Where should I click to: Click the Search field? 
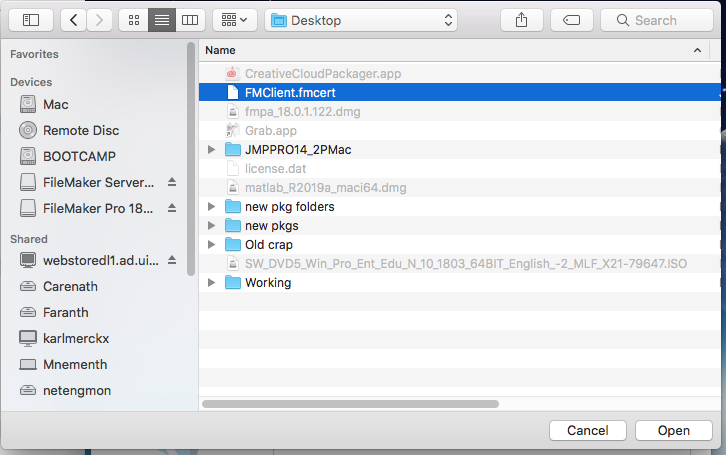(x=657, y=20)
